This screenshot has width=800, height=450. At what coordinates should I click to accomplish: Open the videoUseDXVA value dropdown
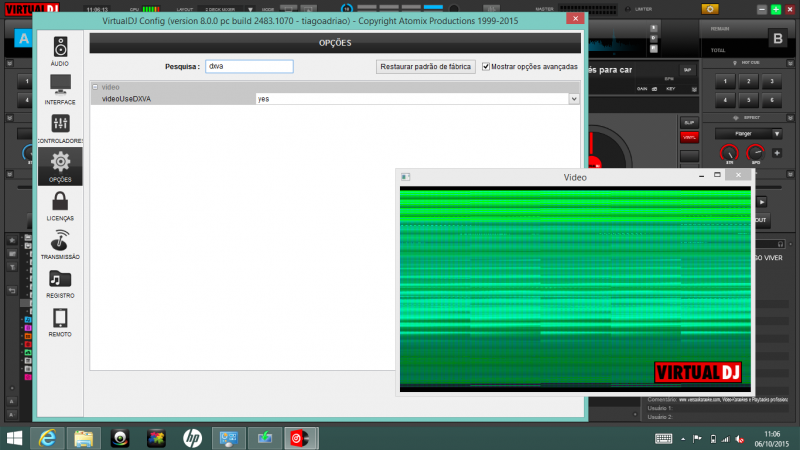pyautogui.click(x=574, y=99)
